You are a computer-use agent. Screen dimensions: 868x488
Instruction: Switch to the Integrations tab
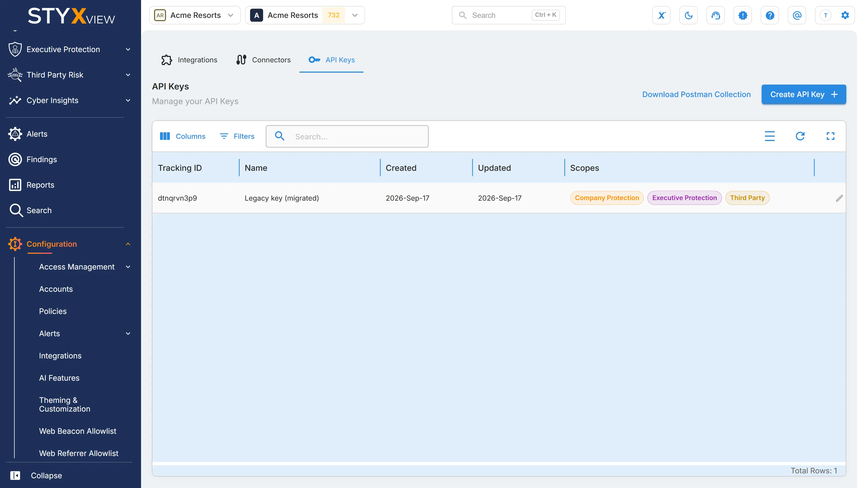[x=189, y=60]
